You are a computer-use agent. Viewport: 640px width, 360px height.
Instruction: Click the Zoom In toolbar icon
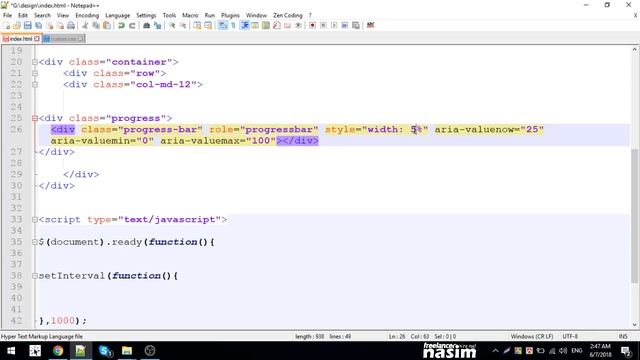coord(172,25)
